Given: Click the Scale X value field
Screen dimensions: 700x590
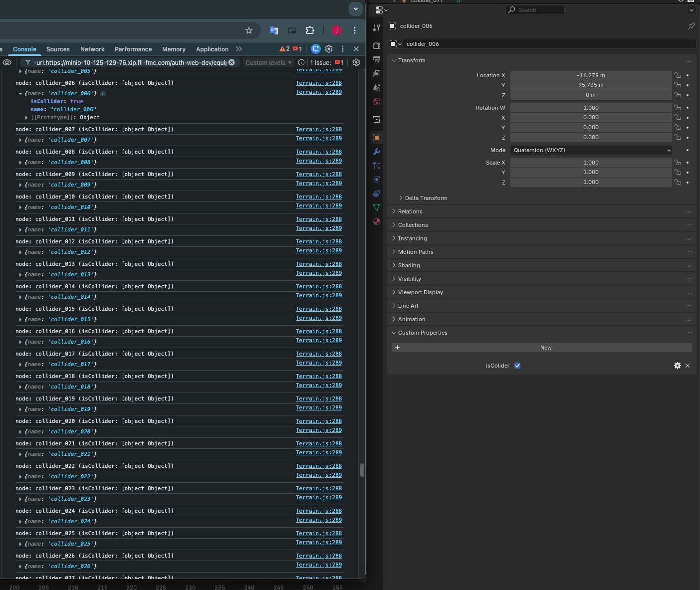Looking at the screenshot, I should point(591,163).
